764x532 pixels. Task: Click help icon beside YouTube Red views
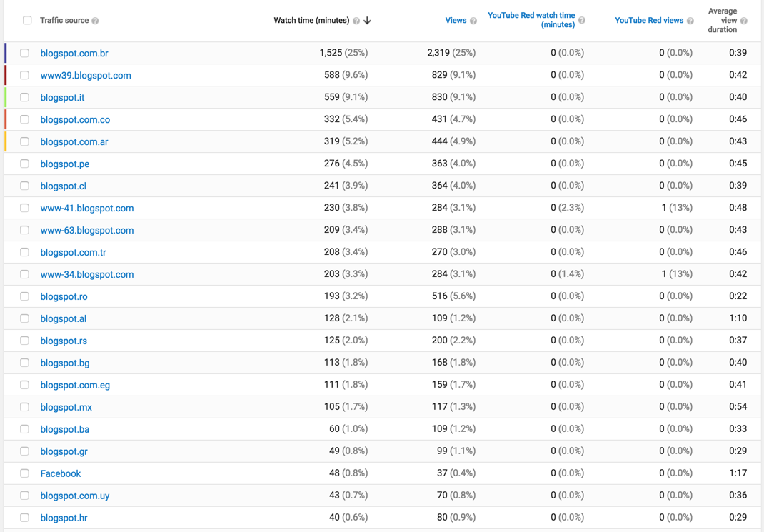point(690,21)
